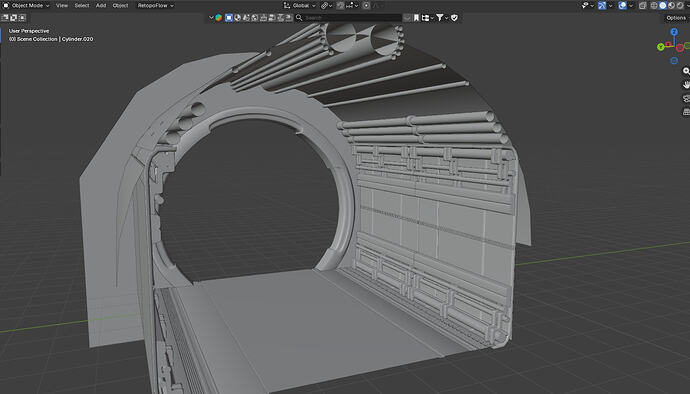This screenshot has width=690, height=394.
Task: Open the object type visibility dropdown
Action: 587,6
